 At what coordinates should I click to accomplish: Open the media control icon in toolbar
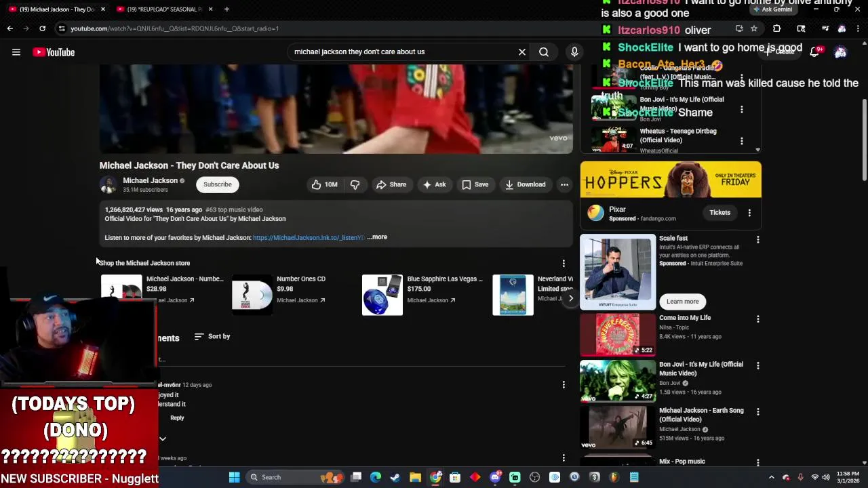(825, 28)
